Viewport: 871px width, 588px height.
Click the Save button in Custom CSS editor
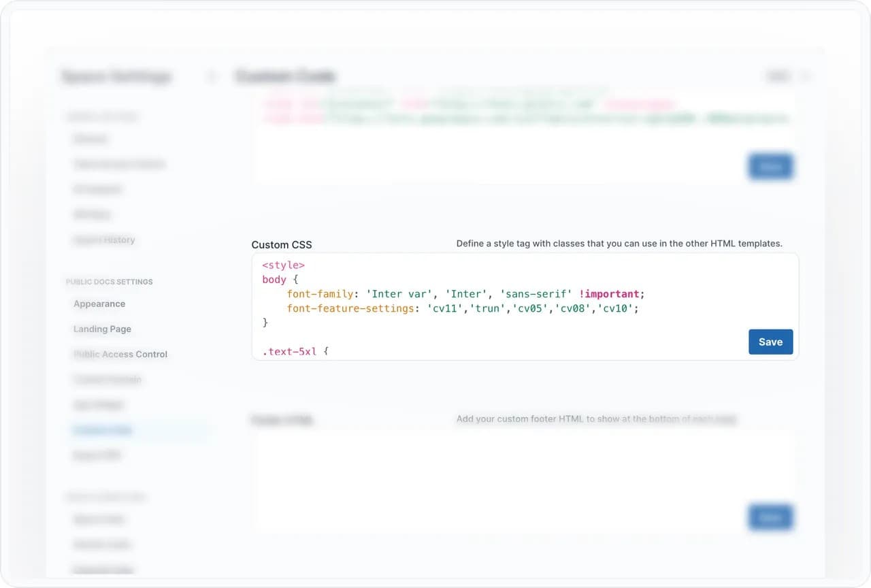(770, 342)
